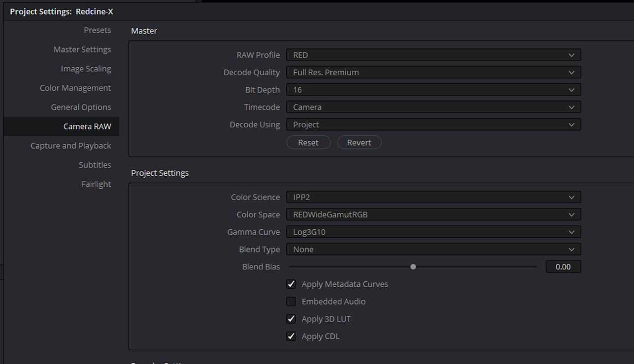Open Capture and Playback settings
Image resolution: width=634 pixels, height=364 pixels.
pyautogui.click(x=71, y=146)
